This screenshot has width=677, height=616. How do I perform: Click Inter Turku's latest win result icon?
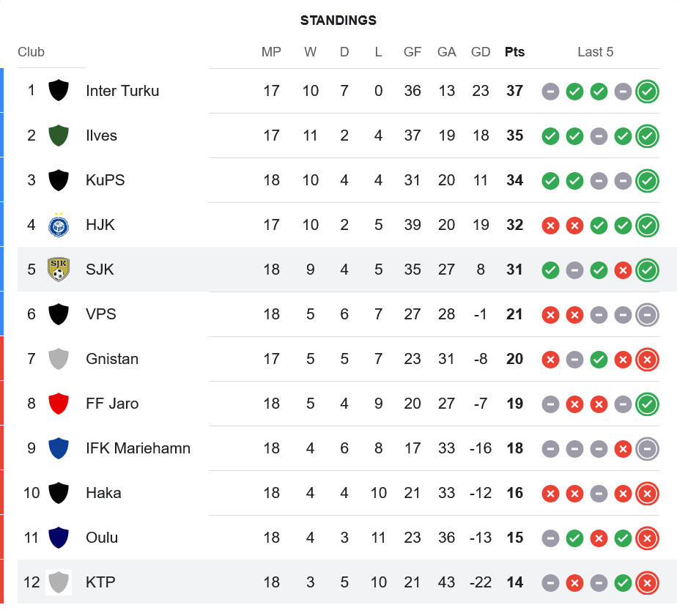click(x=647, y=92)
